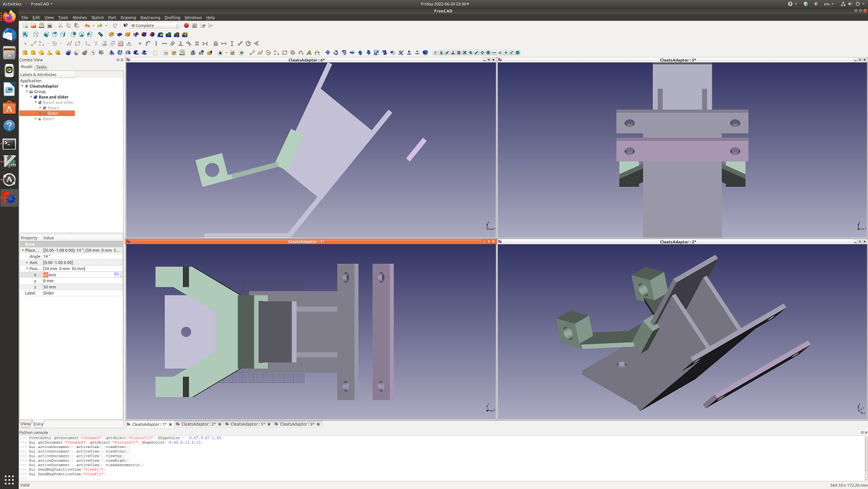Click the Measure distance ruler icon
The height and width of the screenshot is (489, 868).
coord(100,35)
